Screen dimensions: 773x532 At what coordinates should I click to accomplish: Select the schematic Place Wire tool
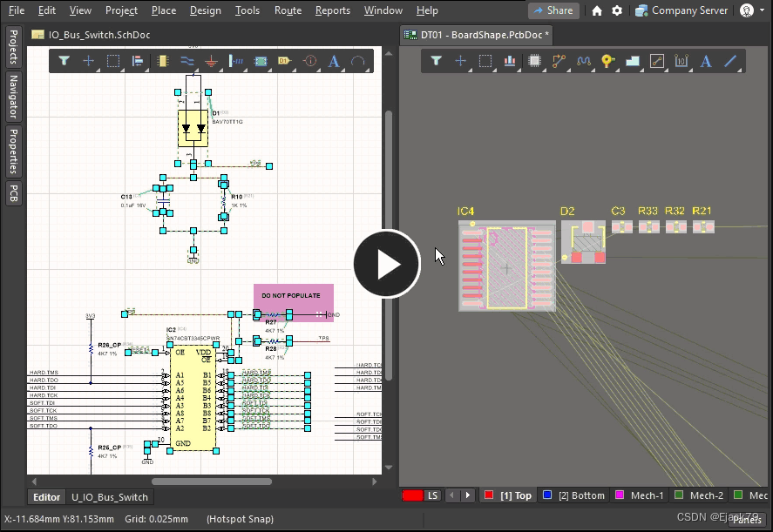[186, 61]
